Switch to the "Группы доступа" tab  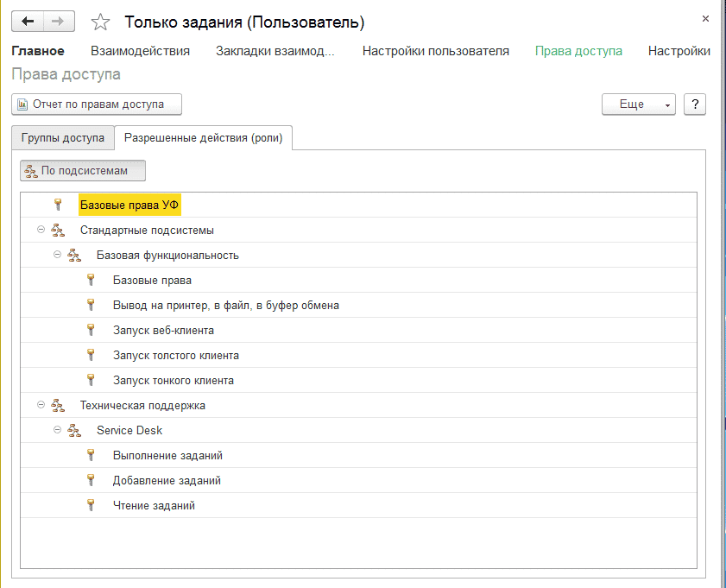click(x=62, y=136)
